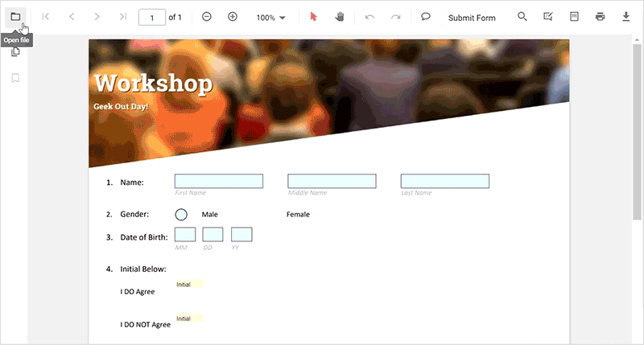This screenshot has width=644, height=345.
Task: Download the PDF file
Action: [x=626, y=17]
